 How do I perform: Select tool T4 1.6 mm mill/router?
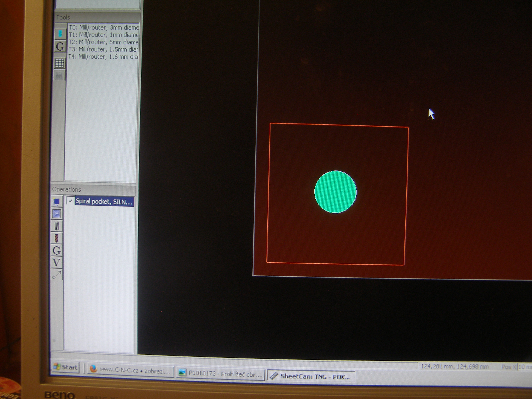point(103,57)
